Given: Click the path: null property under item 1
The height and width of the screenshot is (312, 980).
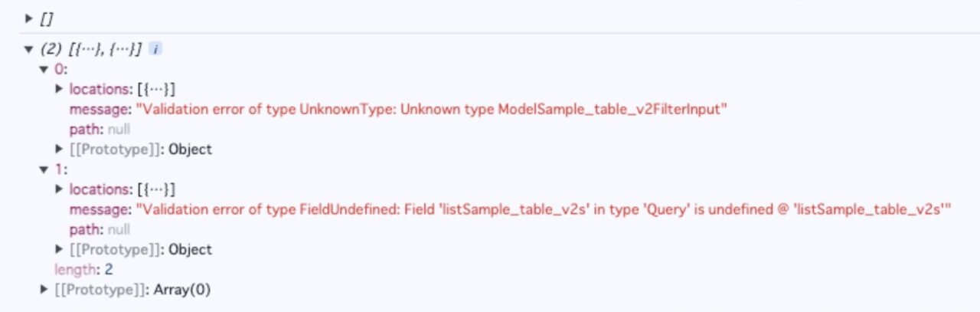Looking at the screenshot, I should 100,229.
